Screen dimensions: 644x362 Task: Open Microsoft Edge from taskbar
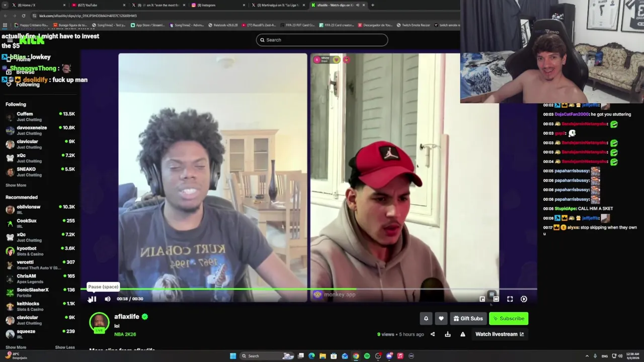tap(311, 356)
